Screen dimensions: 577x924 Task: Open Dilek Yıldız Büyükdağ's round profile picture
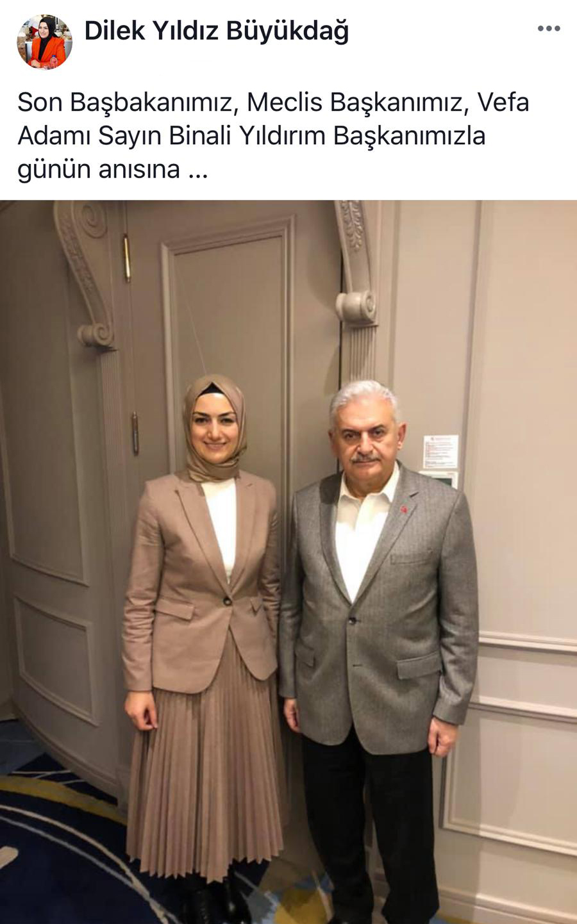tap(44, 42)
